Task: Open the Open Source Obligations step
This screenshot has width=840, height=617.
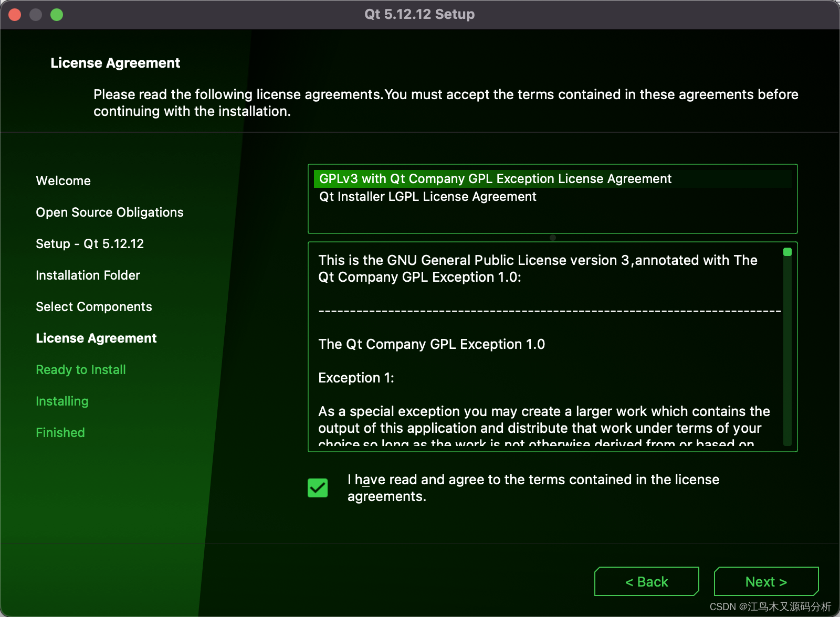Action: (109, 212)
